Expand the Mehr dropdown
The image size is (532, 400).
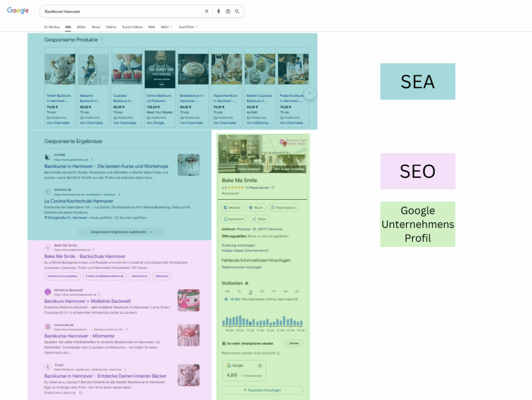click(166, 27)
